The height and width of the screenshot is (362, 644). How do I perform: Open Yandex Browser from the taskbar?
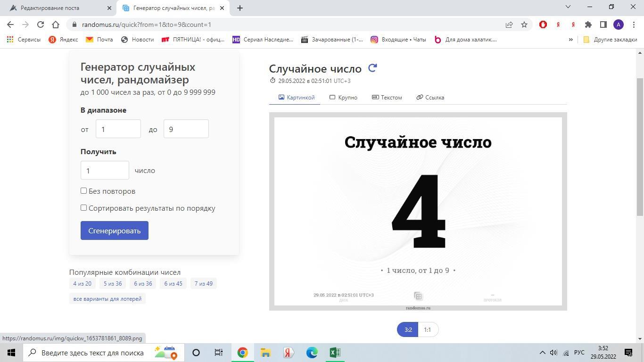click(289, 353)
